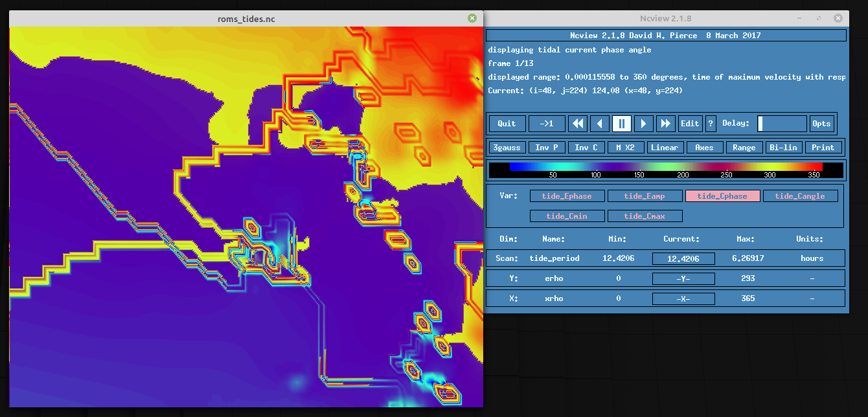Viewport: 868px width, 417px height.
Task: Switch to the tide_Cangle variable
Action: point(801,196)
